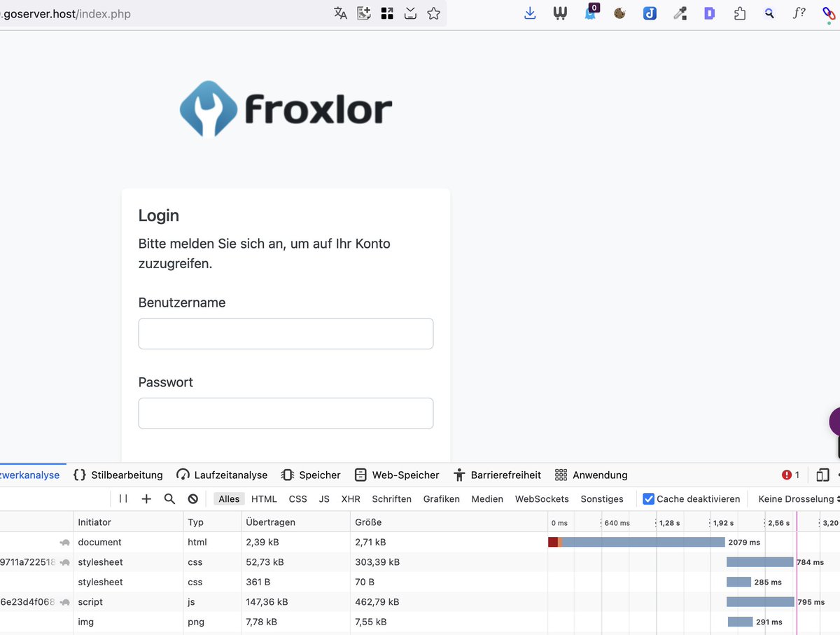The height and width of the screenshot is (635, 840).
Task: Switch to the Stilbearbeitung tab
Action: pyautogui.click(x=118, y=475)
